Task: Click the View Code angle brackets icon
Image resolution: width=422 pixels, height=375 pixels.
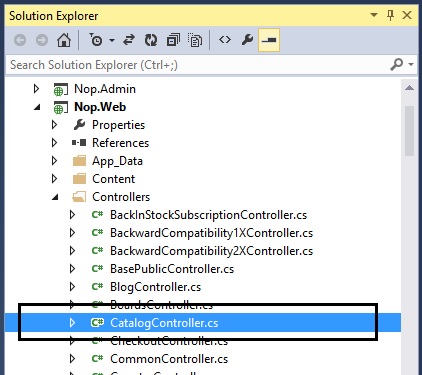Action: [225, 40]
